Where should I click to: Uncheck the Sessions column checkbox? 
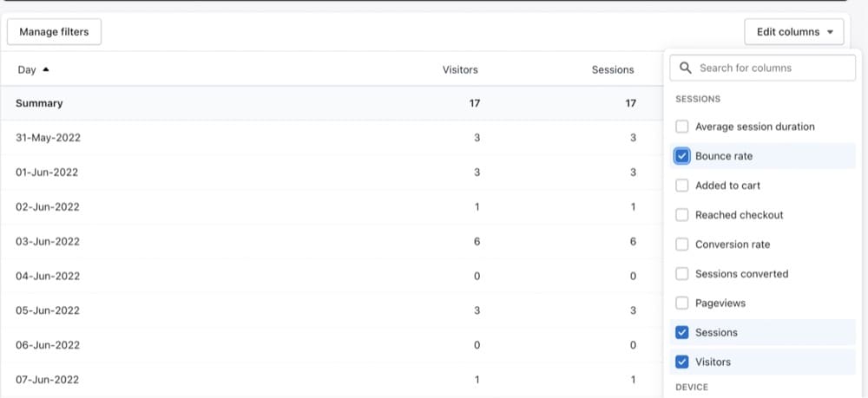point(682,333)
